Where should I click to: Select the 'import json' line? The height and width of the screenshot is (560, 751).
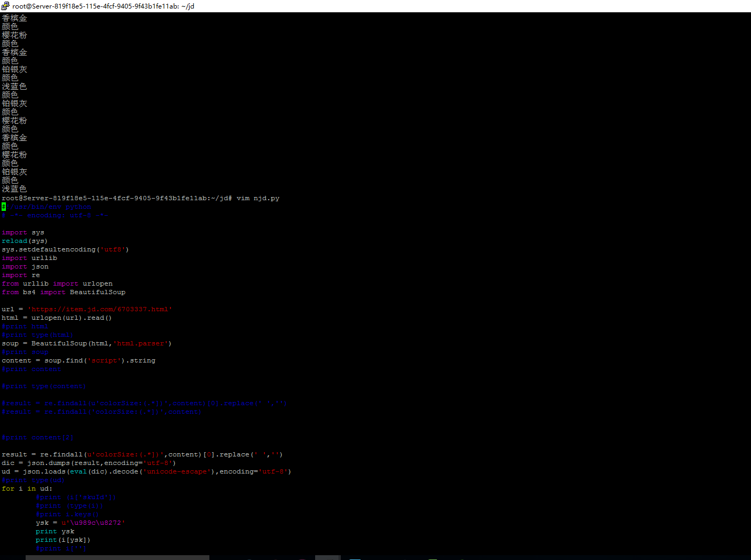click(x=25, y=267)
